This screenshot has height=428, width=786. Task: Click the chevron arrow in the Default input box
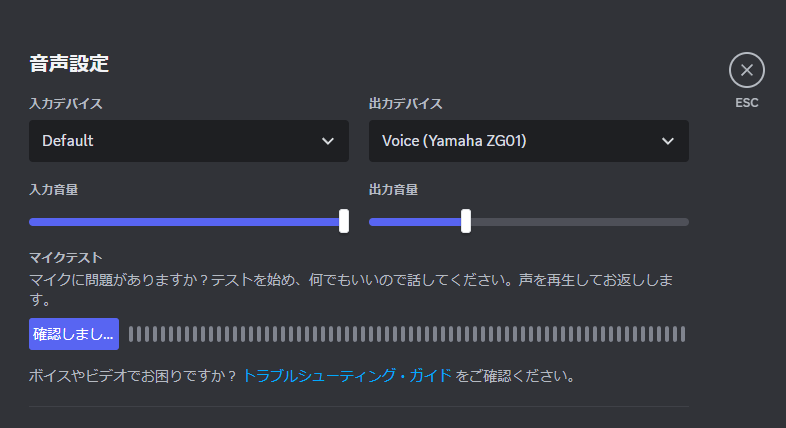coord(328,141)
